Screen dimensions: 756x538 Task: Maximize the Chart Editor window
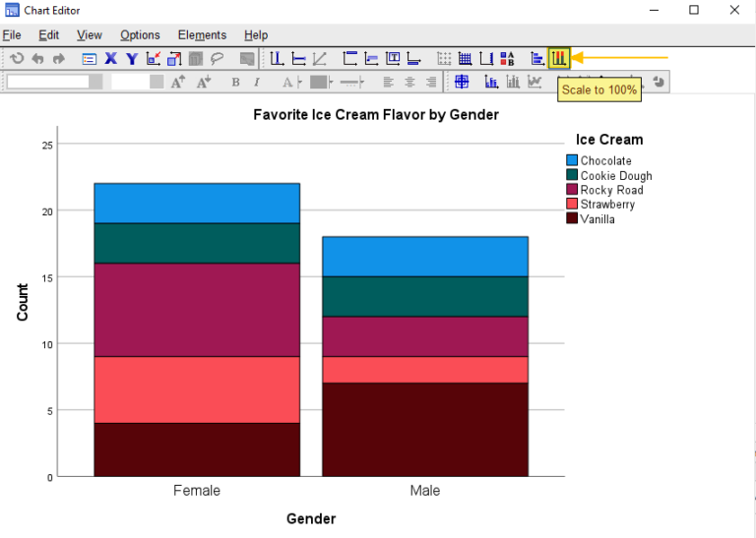point(694,10)
